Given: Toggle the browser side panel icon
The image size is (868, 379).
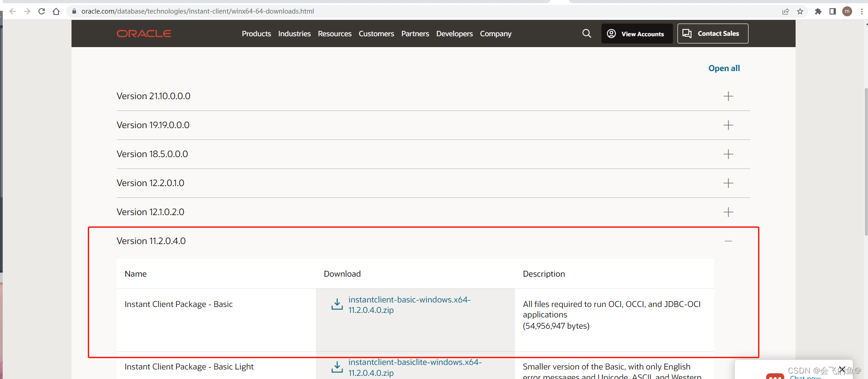Looking at the screenshot, I should pyautogui.click(x=833, y=11).
